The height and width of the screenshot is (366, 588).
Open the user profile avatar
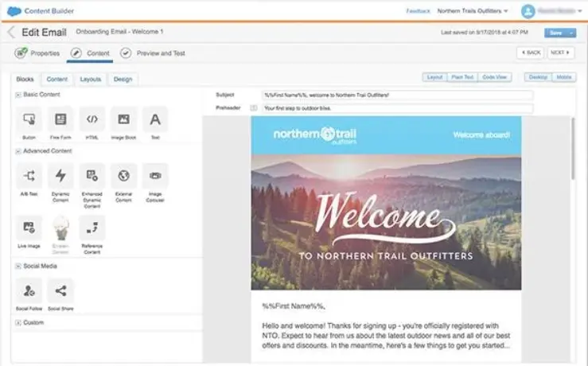528,11
